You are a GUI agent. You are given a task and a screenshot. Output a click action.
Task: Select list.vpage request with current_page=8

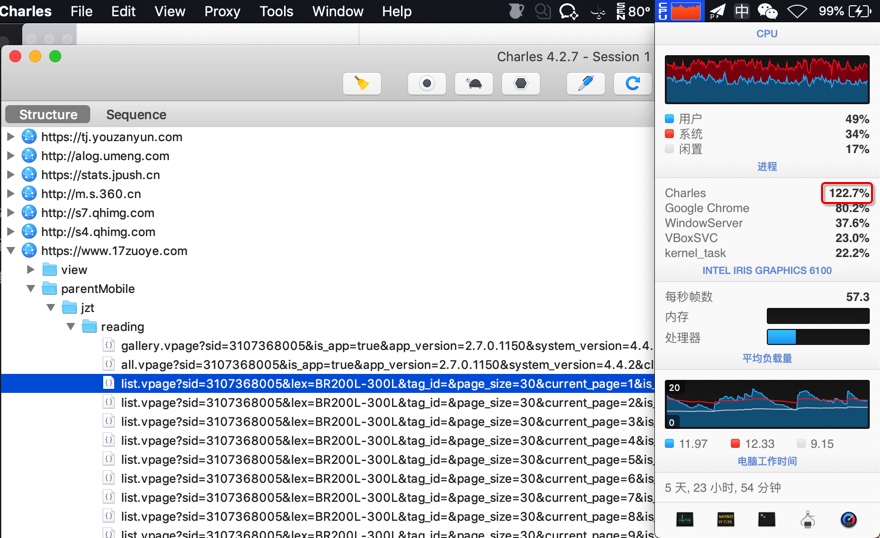(x=327, y=517)
